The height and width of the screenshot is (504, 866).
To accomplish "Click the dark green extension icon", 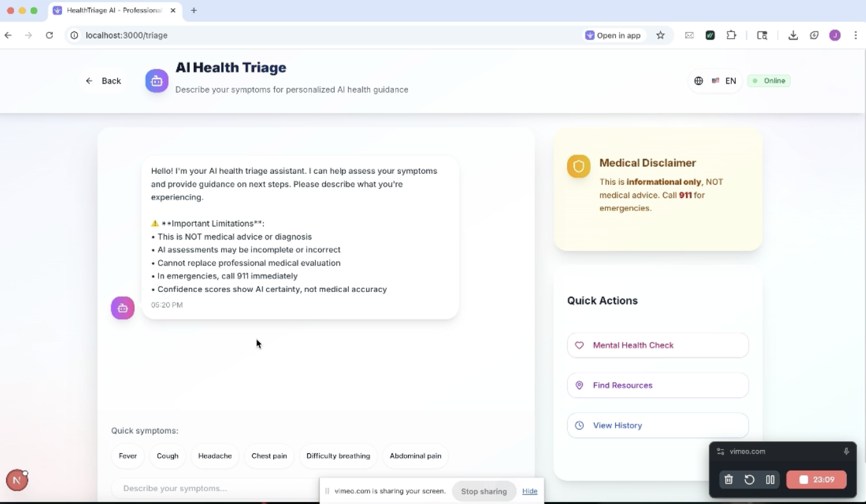I will (710, 35).
